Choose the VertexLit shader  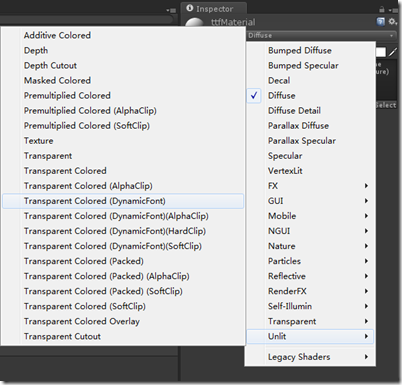(310, 171)
